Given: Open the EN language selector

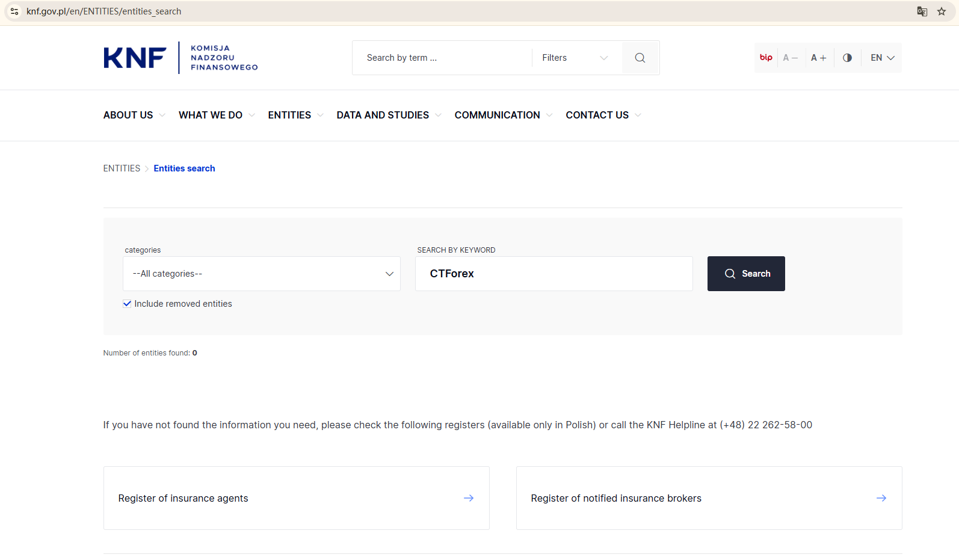Looking at the screenshot, I should pos(882,58).
